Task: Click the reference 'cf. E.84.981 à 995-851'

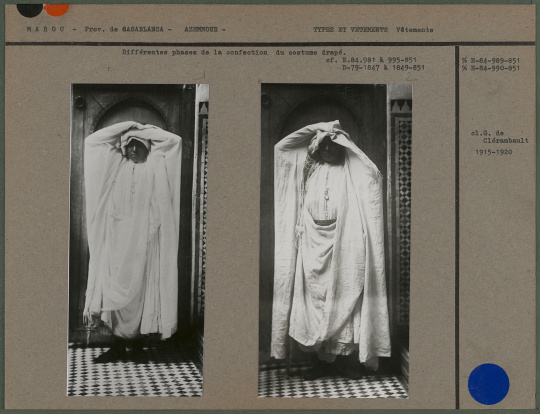Action: [x=371, y=60]
